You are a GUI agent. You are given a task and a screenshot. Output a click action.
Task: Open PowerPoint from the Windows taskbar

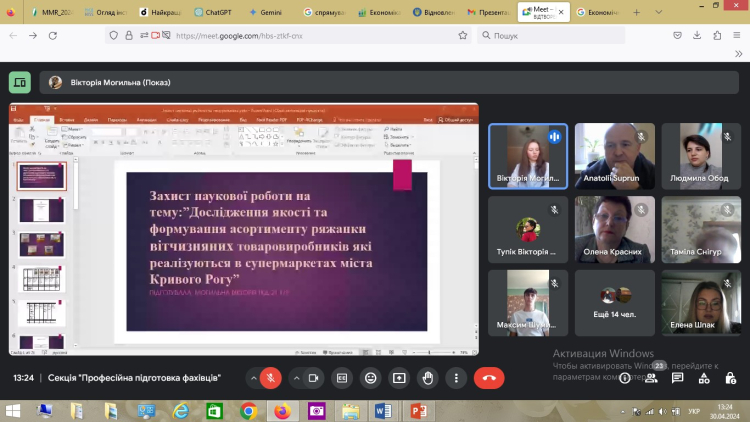tap(419, 410)
